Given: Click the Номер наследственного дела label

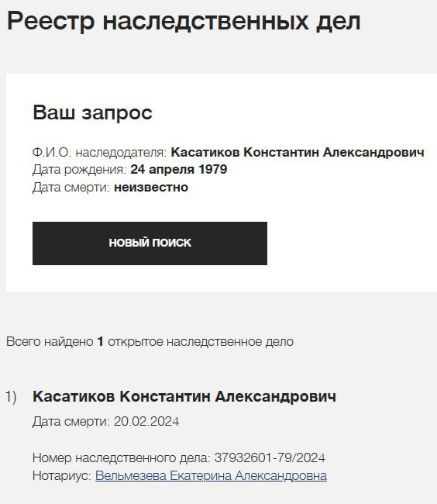Looking at the screenshot, I should coord(122,457).
